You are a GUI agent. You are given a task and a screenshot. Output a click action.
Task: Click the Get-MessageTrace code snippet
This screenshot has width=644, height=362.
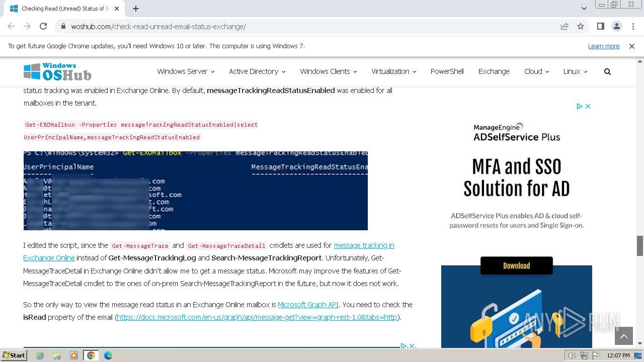coord(140,246)
